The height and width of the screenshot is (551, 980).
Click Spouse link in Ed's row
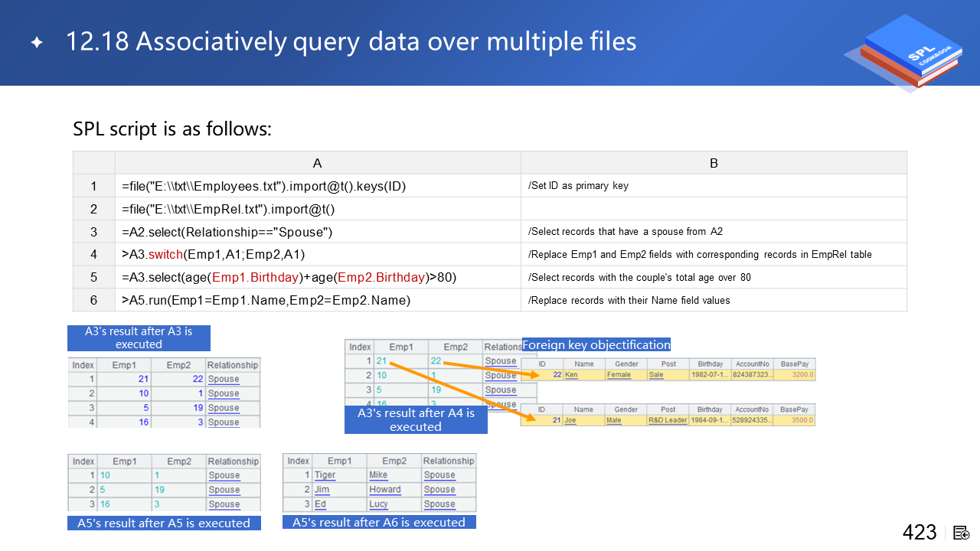[439, 504]
